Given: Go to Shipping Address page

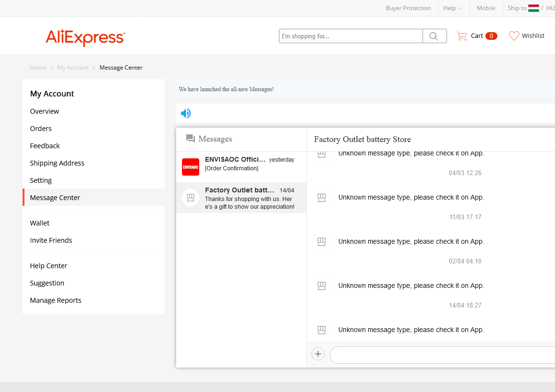Looking at the screenshot, I should point(57,163).
